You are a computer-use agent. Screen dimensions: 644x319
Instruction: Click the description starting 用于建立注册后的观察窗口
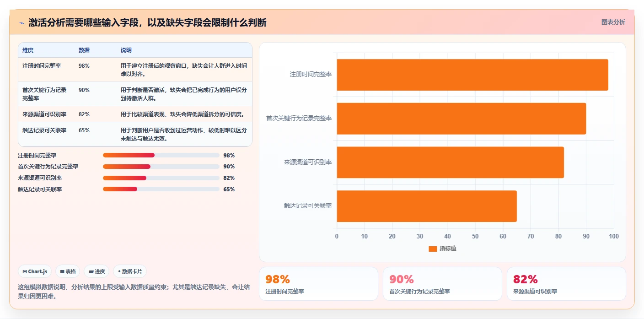click(x=184, y=70)
